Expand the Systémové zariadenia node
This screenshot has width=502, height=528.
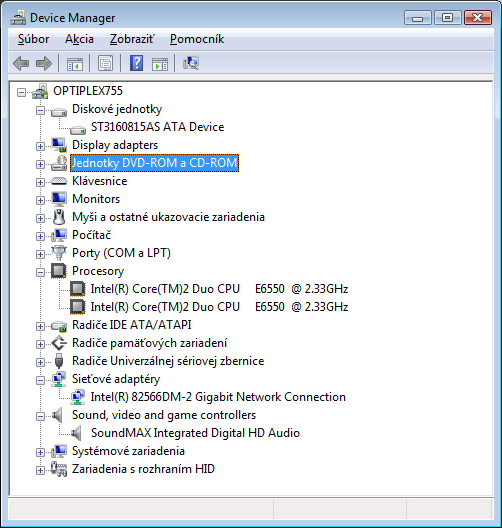coord(40,452)
